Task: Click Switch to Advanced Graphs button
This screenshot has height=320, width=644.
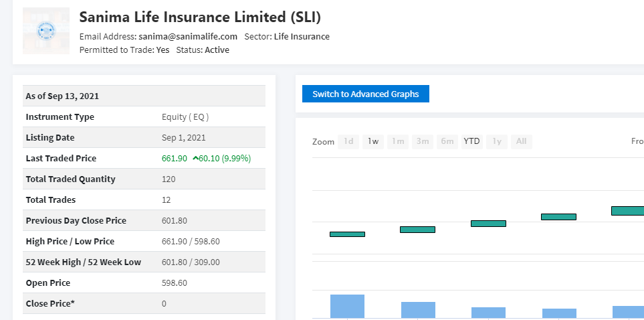Action: pos(366,94)
